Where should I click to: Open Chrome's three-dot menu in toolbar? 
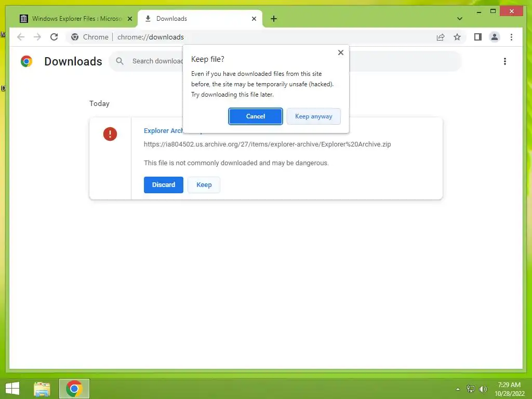point(511,37)
